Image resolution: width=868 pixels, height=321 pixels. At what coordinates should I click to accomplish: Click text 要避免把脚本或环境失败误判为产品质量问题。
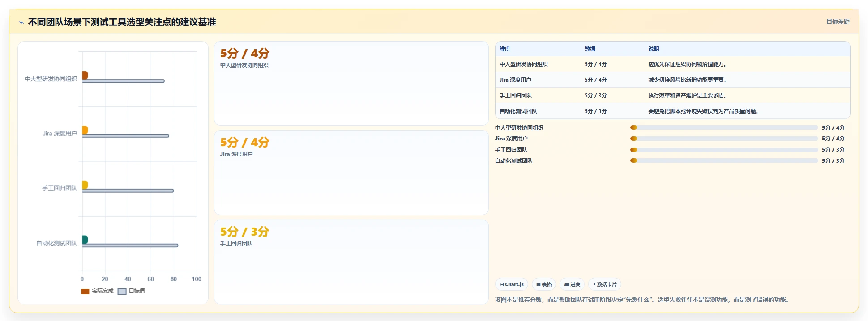705,111
